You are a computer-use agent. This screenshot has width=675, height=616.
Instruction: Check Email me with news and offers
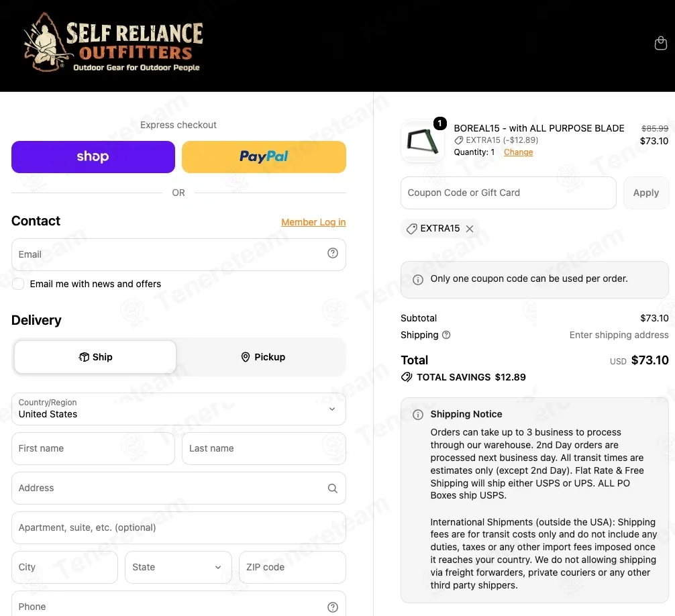(x=18, y=284)
